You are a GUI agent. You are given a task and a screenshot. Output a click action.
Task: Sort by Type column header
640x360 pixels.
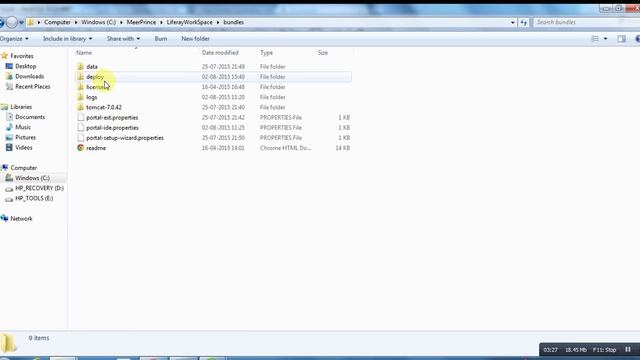point(266,53)
